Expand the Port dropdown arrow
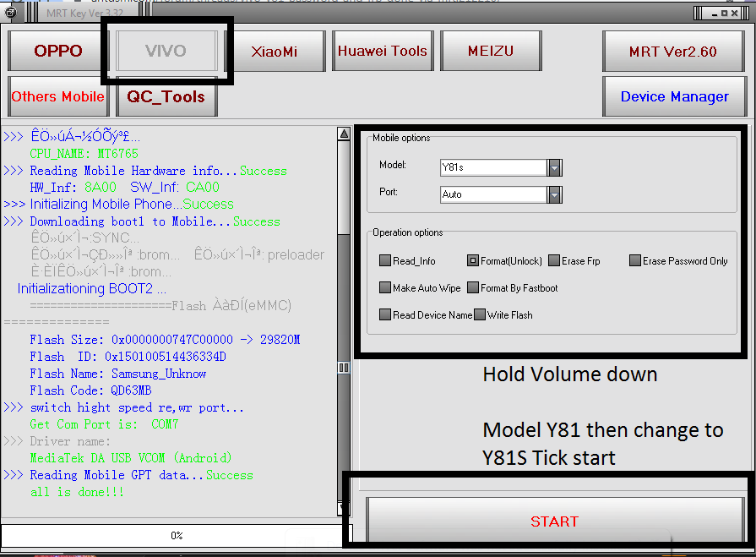The width and height of the screenshot is (756, 557). 554,195
